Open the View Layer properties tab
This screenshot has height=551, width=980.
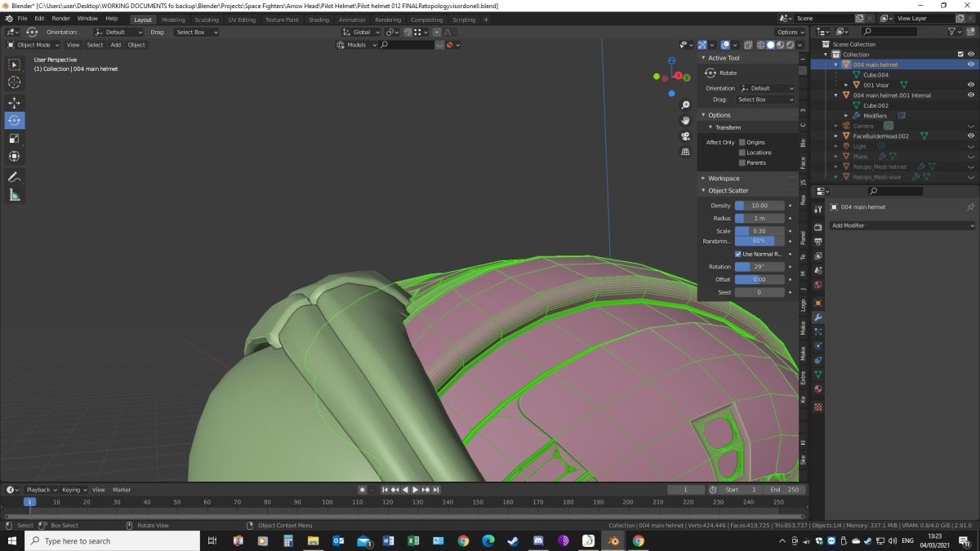[817, 256]
